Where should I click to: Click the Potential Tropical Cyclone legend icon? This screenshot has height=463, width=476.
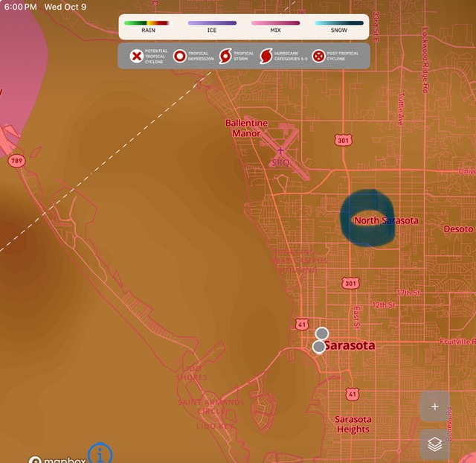point(136,56)
